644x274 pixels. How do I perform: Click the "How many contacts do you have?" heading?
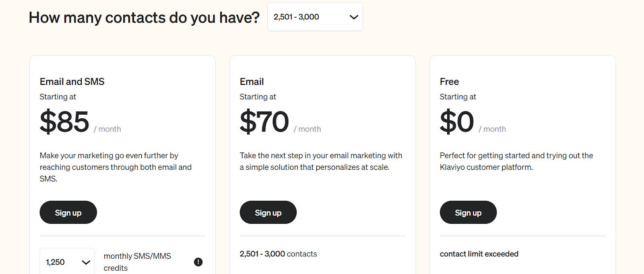coord(144,18)
